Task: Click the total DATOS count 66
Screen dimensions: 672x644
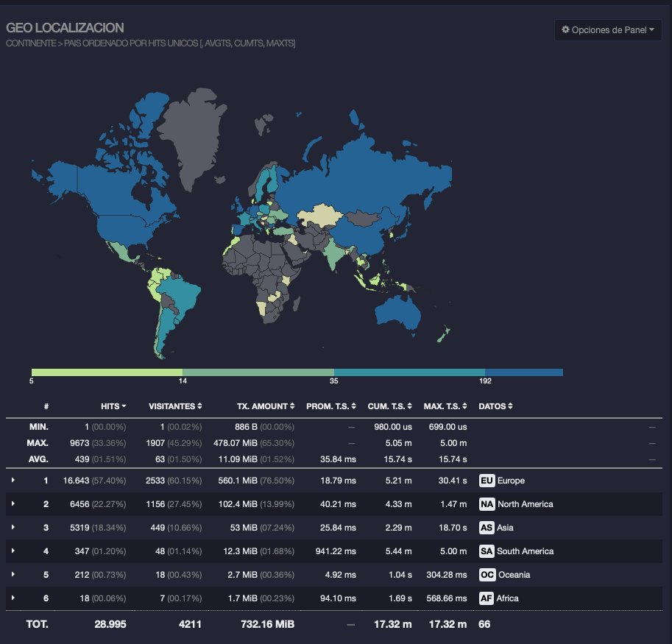Action: [484, 624]
